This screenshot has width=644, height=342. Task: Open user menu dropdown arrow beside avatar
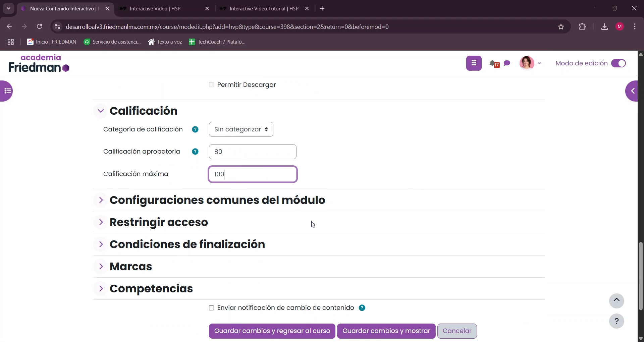pyautogui.click(x=539, y=63)
